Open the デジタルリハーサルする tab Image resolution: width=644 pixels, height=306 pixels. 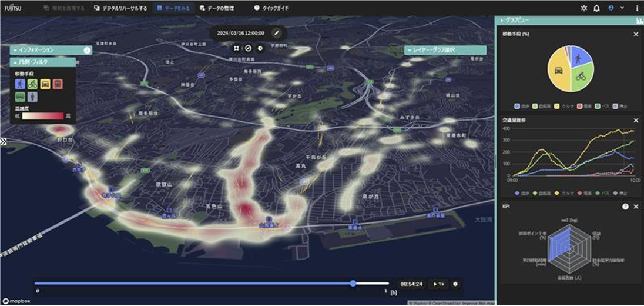coord(120,8)
